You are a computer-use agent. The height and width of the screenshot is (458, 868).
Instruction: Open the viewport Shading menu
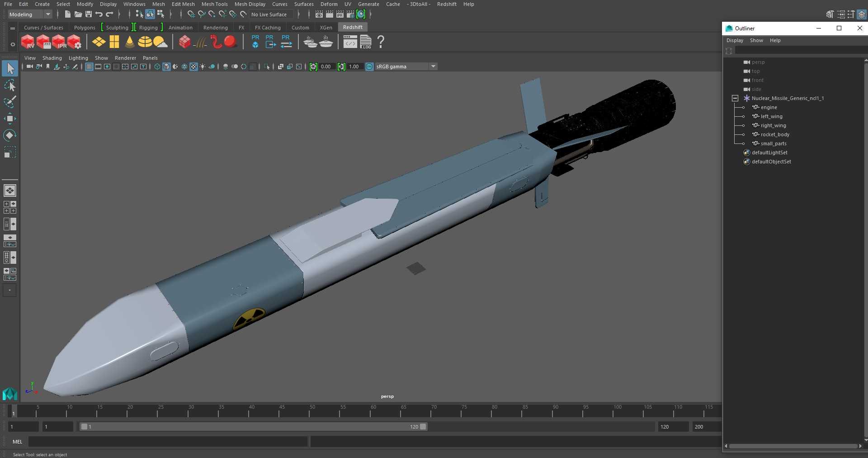click(52, 58)
